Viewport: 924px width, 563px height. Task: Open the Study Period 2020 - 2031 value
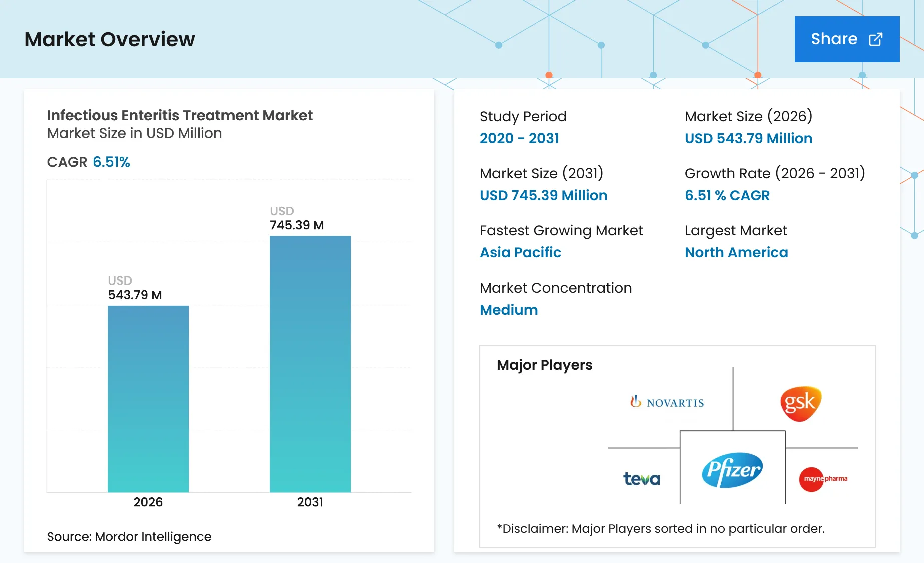click(519, 139)
